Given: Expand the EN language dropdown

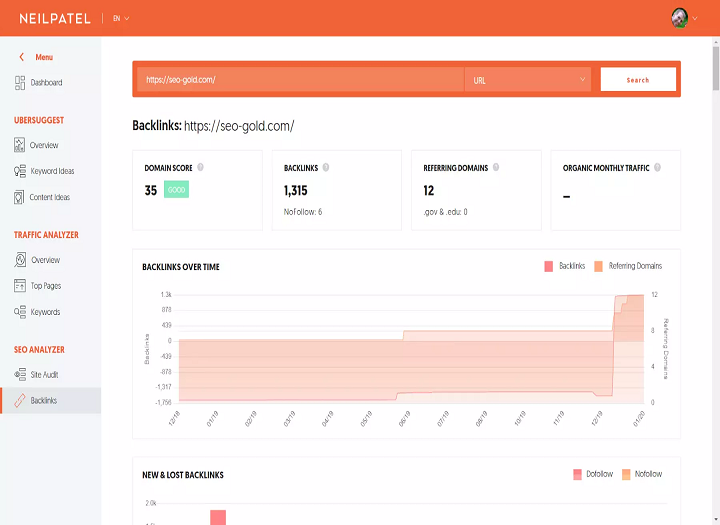Looking at the screenshot, I should 121,18.
